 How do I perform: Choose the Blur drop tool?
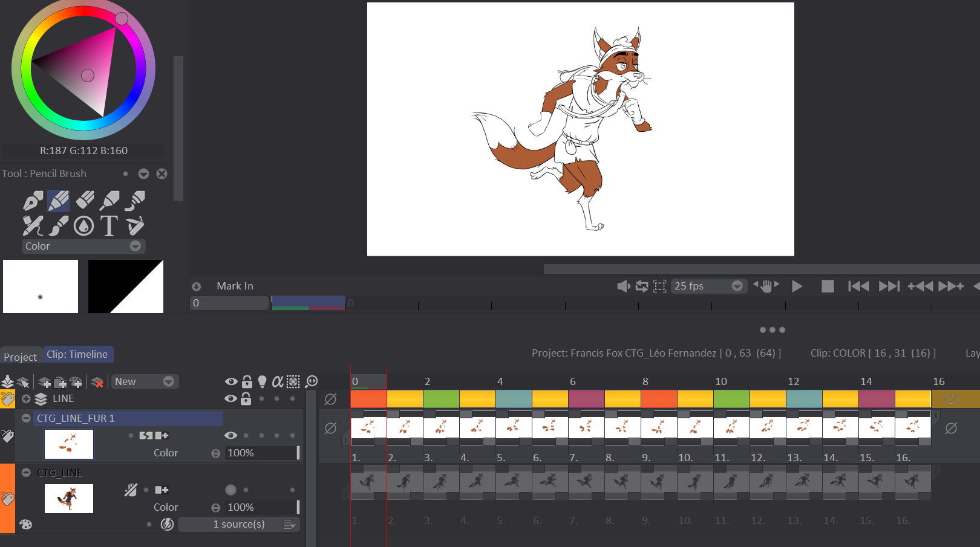(x=84, y=225)
